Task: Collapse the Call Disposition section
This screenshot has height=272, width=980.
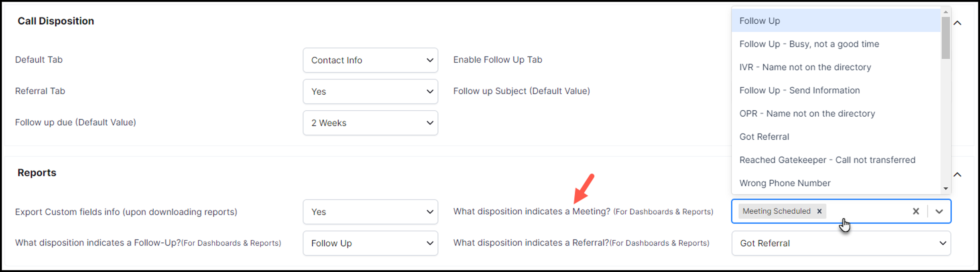Action: click(958, 23)
